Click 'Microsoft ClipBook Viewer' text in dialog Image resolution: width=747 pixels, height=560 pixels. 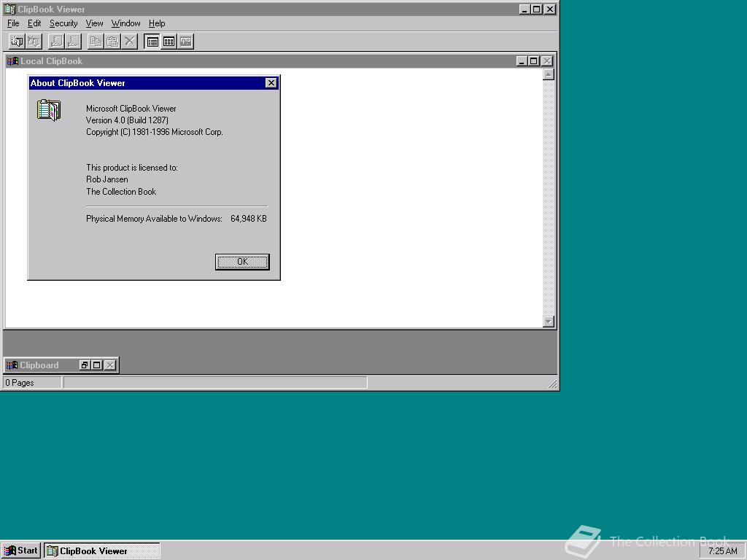[x=131, y=109]
